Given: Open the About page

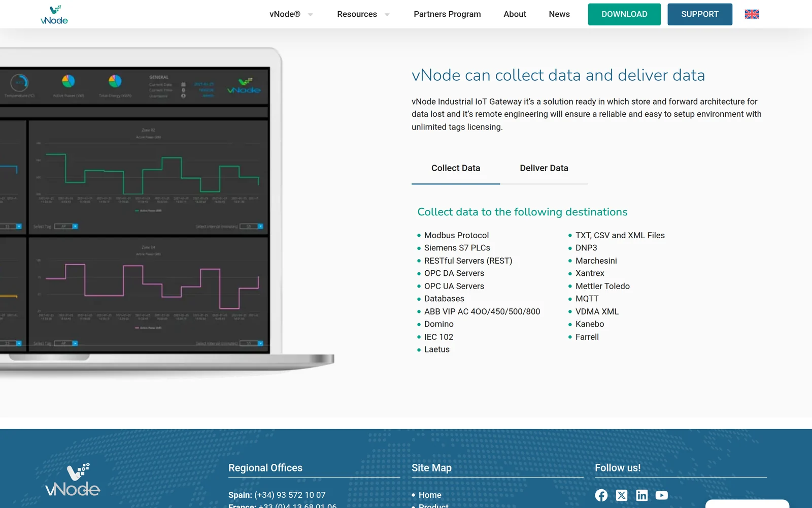Looking at the screenshot, I should [x=515, y=14].
